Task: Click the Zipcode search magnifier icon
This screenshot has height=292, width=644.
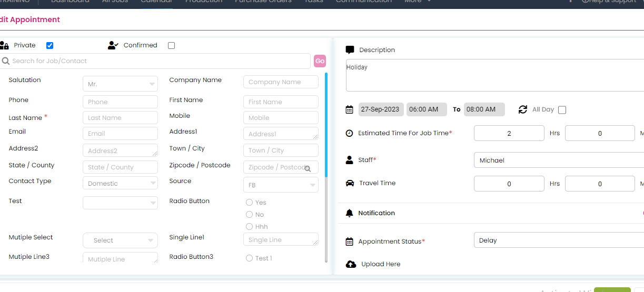Action: [308, 168]
